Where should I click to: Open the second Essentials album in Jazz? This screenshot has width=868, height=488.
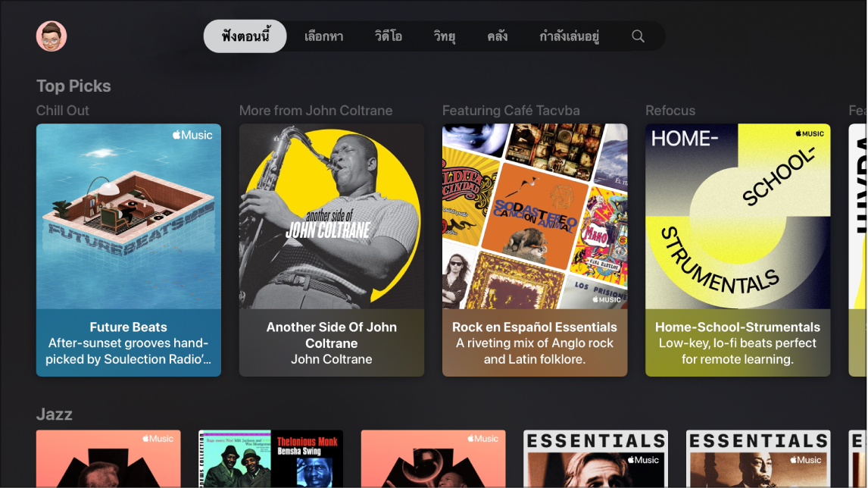click(758, 458)
